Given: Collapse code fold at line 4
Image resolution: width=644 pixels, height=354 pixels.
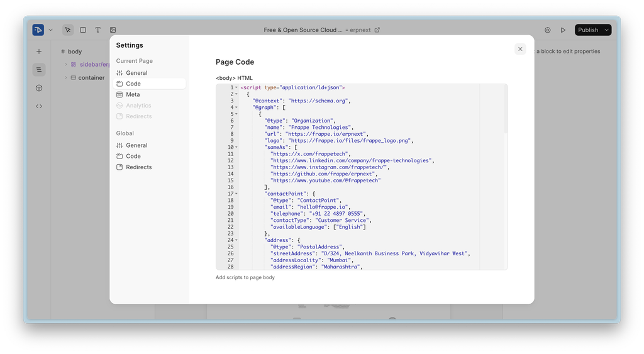Looking at the screenshot, I should click(x=236, y=108).
